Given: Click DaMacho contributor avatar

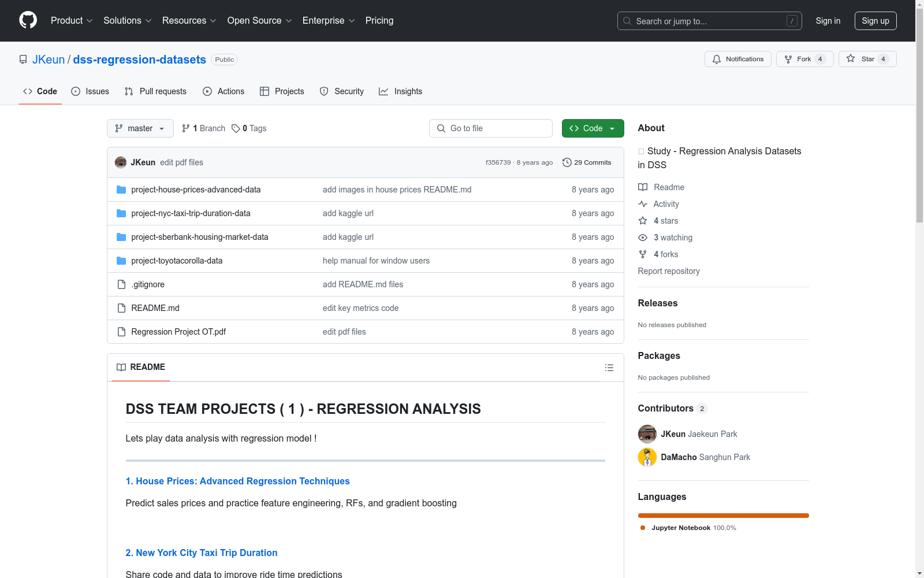Looking at the screenshot, I should (x=647, y=457).
